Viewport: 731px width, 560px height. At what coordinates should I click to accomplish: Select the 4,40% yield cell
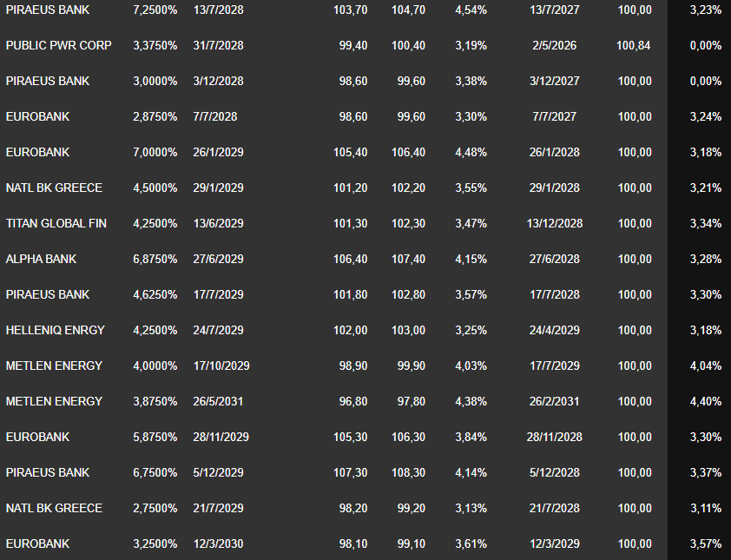pos(705,401)
